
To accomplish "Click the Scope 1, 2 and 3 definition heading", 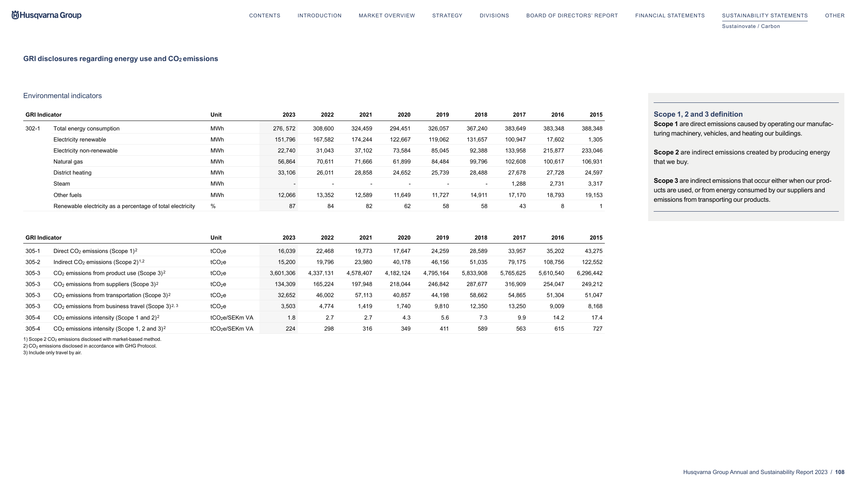I will point(698,114).
